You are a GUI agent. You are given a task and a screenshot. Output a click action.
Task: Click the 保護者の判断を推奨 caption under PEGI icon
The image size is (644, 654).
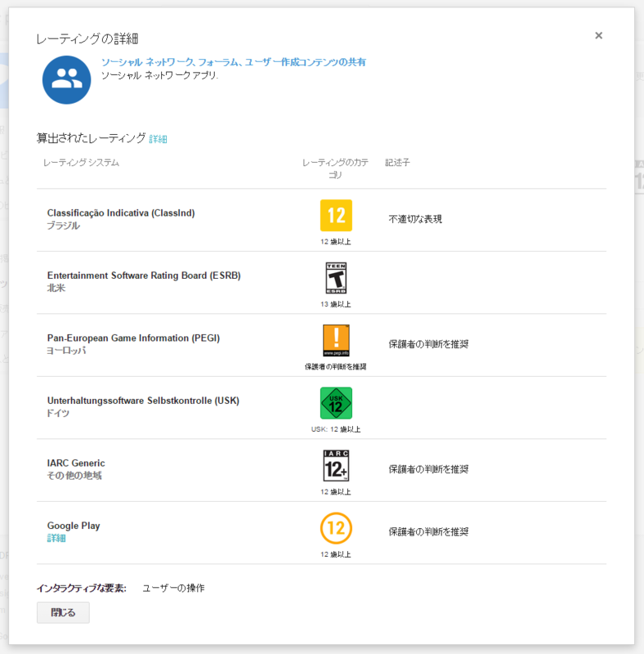(x=336, y=366)
